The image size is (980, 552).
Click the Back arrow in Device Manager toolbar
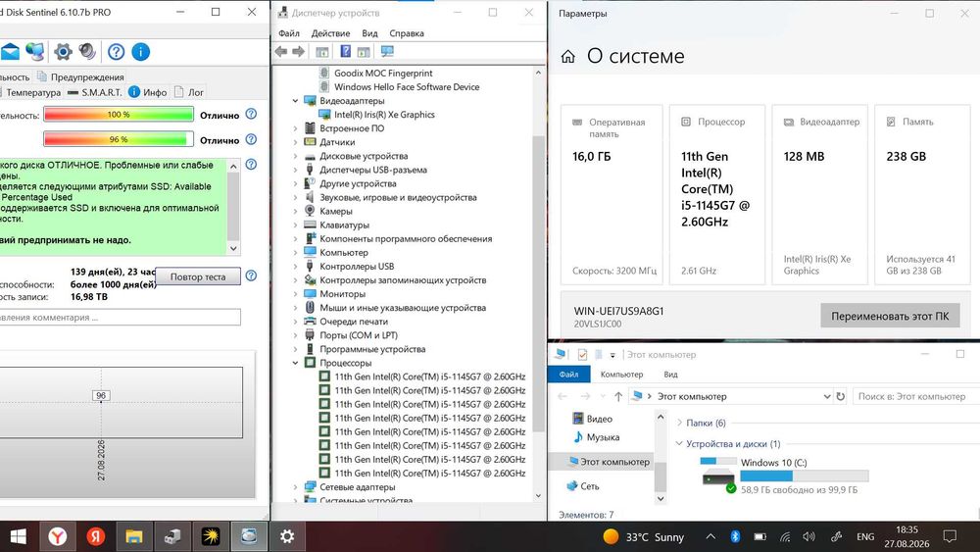pos(281,52)
